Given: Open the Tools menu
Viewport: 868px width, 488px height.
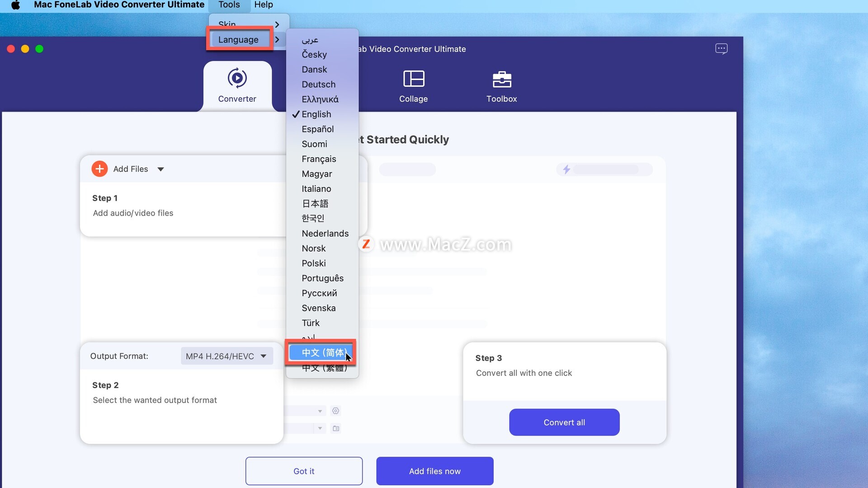Looking at the screenshot, I should pos(229,5).
